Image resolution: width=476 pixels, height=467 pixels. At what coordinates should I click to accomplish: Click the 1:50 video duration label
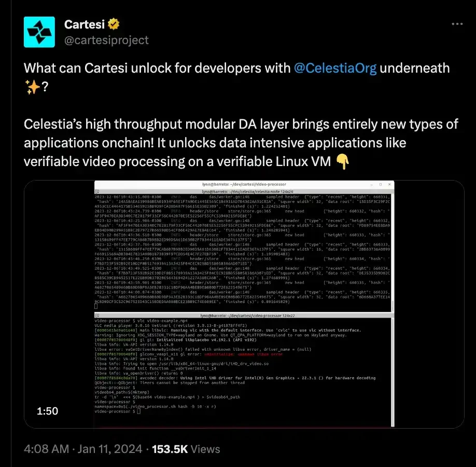pyautogui.click(x=47, y=411)
